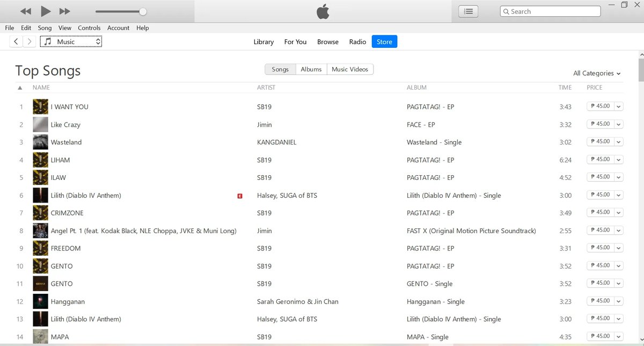
Task: Open the Sarah Geronimo & Jin Chan artist link
Action: (298, 302)
